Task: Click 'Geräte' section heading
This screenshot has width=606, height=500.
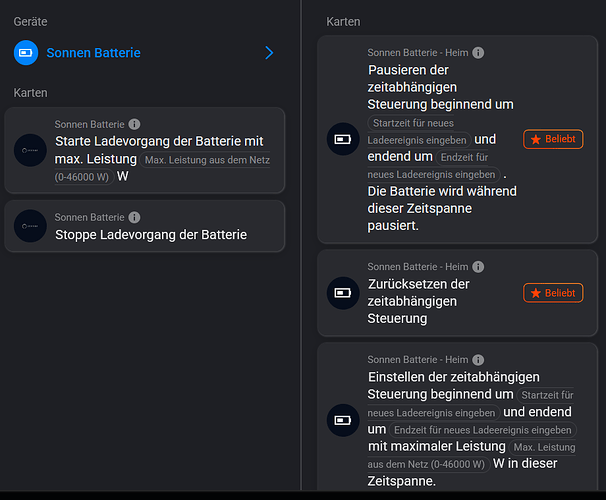Action: [x=30, y=22]
